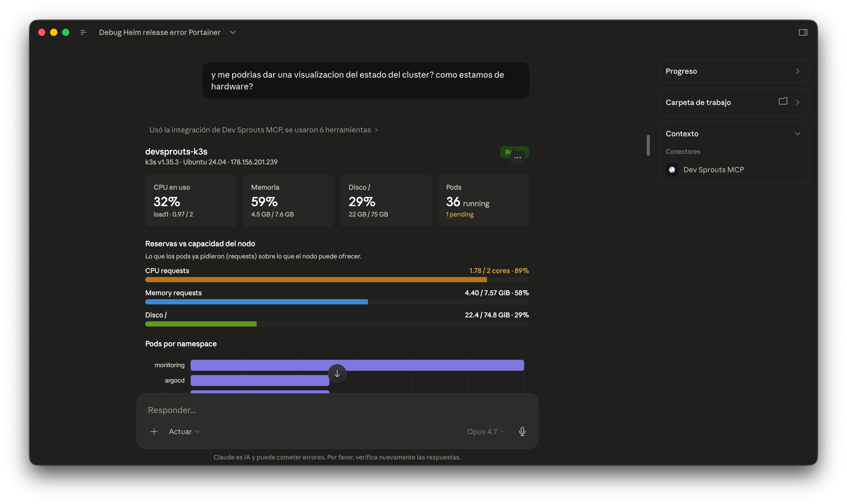847x504 pixels.
Task: Collapse the Contexto panel
Action: pos(797,133)
